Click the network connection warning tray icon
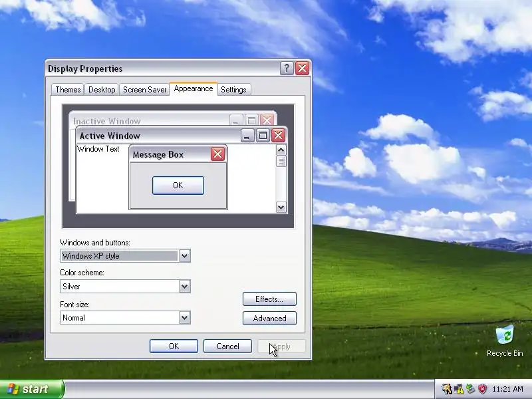 [459, 389]
